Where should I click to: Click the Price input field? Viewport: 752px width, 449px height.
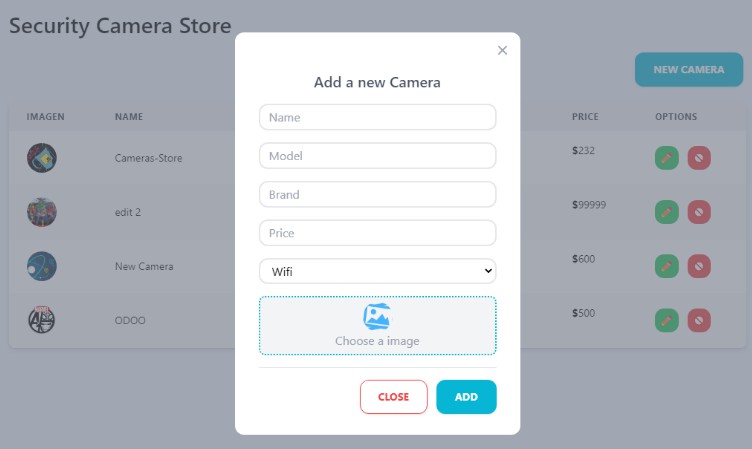tap(377, 233)
